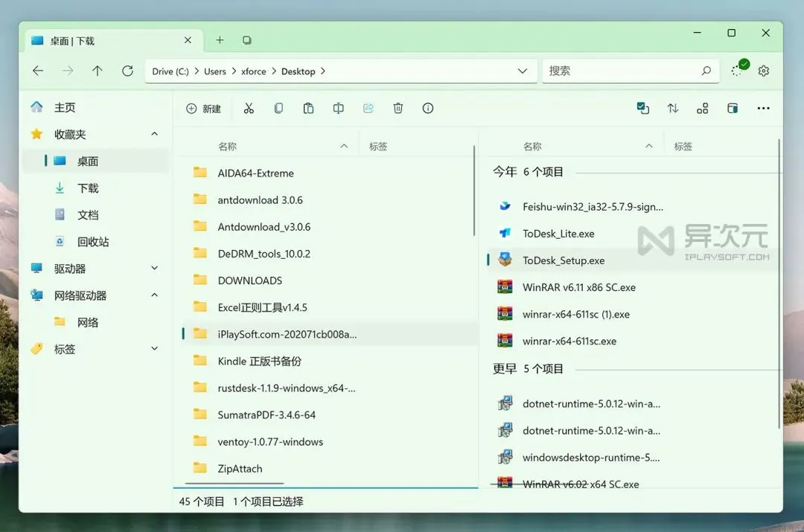Select 桌面 in the sidebar

95,161
